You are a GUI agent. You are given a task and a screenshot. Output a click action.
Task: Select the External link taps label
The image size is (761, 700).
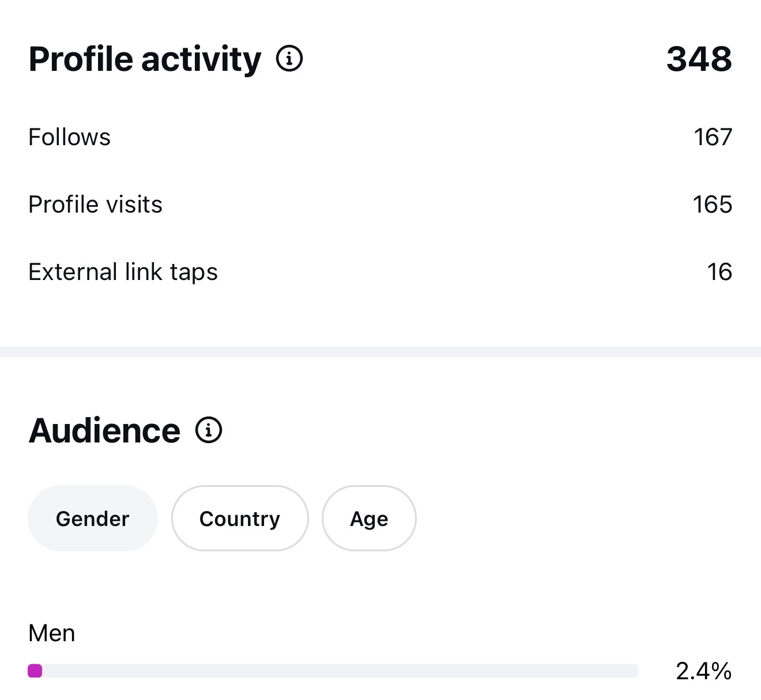[123, 272]
